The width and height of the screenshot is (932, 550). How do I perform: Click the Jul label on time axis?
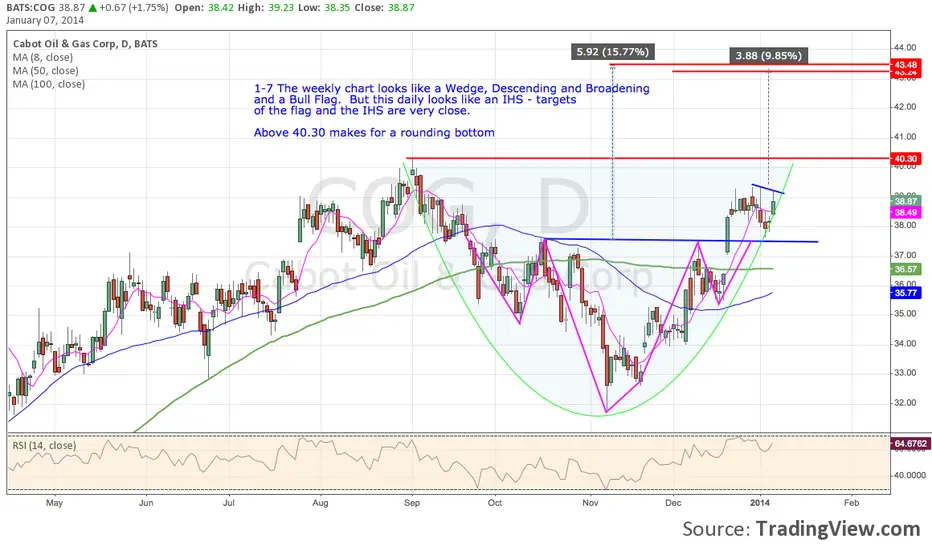pyautogui.click(x=228, y=503)
